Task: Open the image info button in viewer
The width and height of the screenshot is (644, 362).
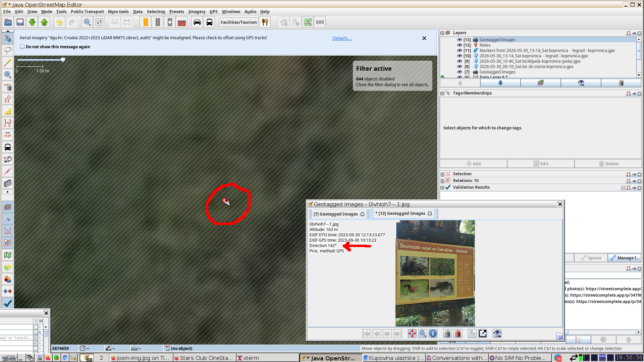Action: click(433, 334)
